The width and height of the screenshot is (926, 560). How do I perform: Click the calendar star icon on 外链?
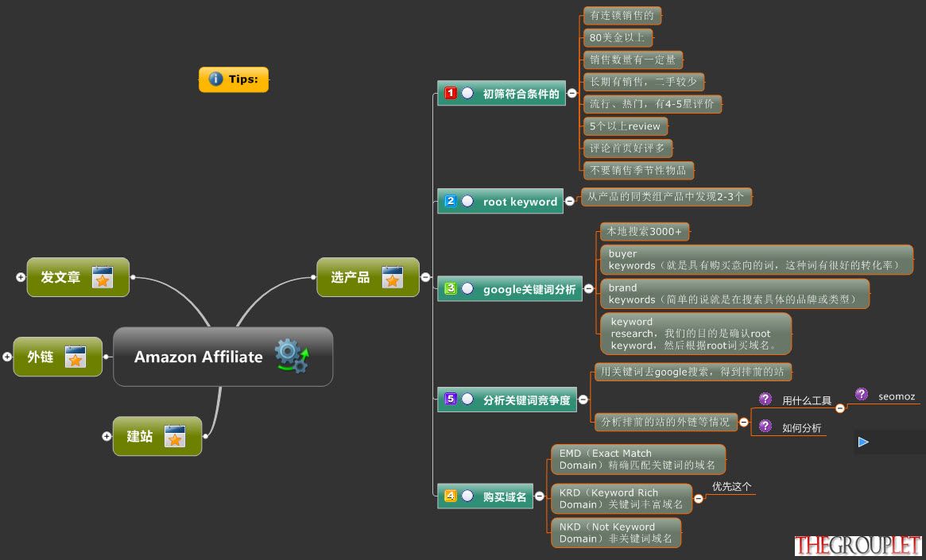(75, 357)
